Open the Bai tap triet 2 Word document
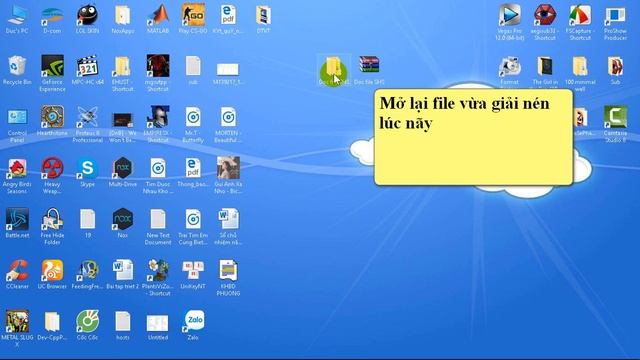 pos(122,275)
